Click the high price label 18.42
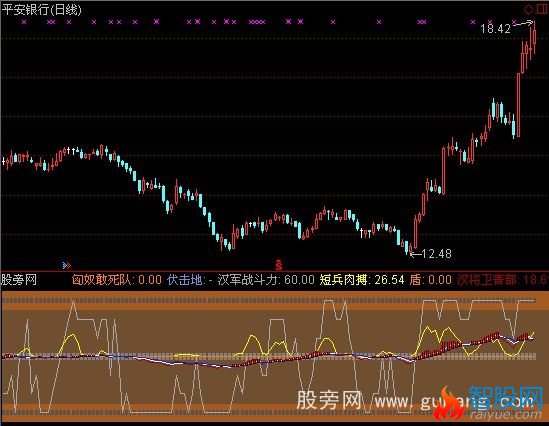Screen dimensions: 549x426 tap(495, 29)
